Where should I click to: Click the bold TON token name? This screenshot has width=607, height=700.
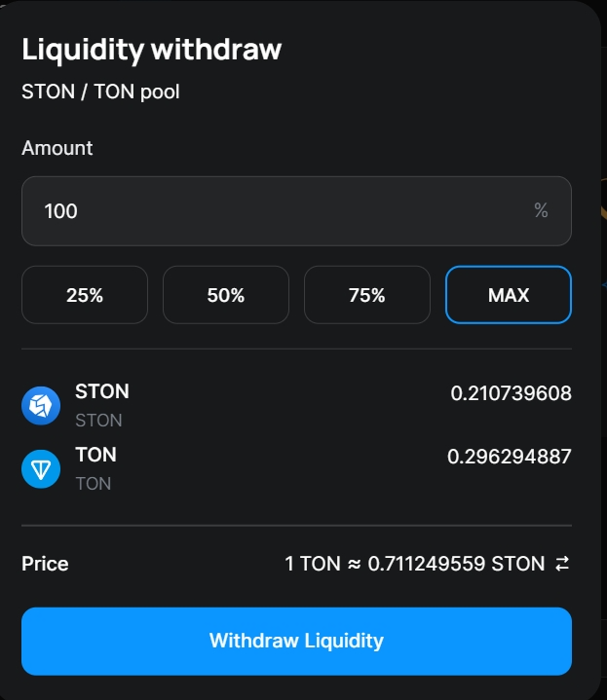point(95,455)
